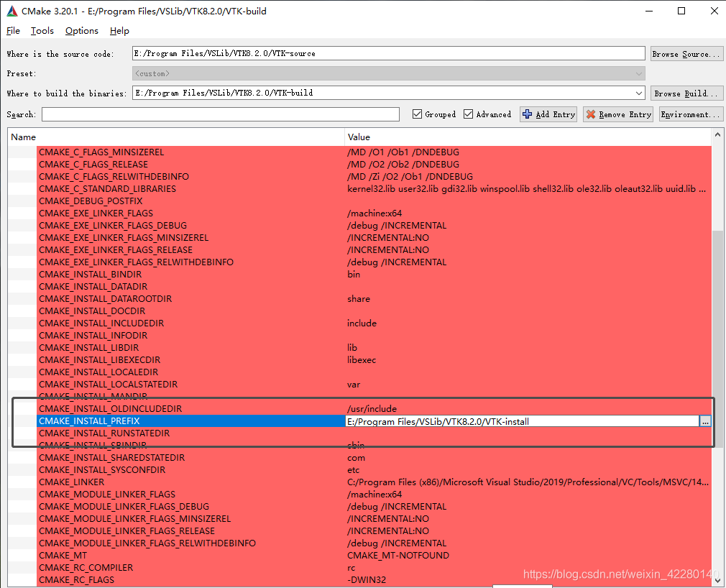Click the Browse Source button
This screenshot has width=726, height=588.
click(686, 54)
